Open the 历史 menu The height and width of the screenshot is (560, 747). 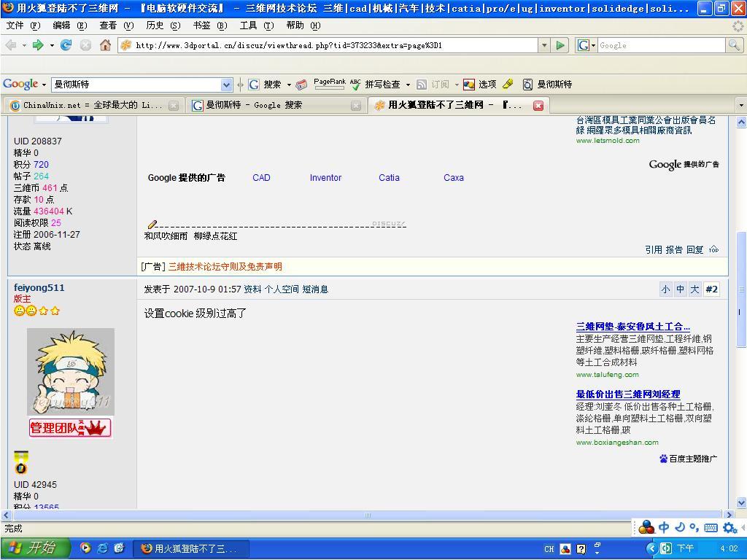point(163,26)
